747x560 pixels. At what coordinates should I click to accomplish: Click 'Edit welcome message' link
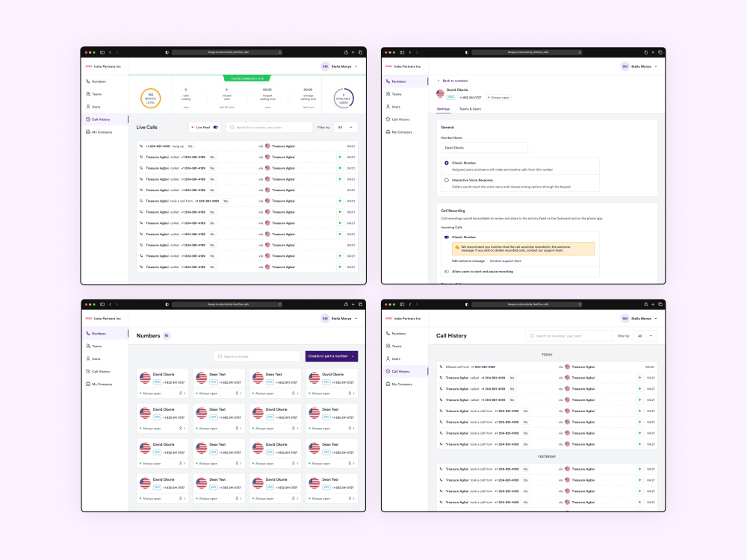(x=468, y=261)
